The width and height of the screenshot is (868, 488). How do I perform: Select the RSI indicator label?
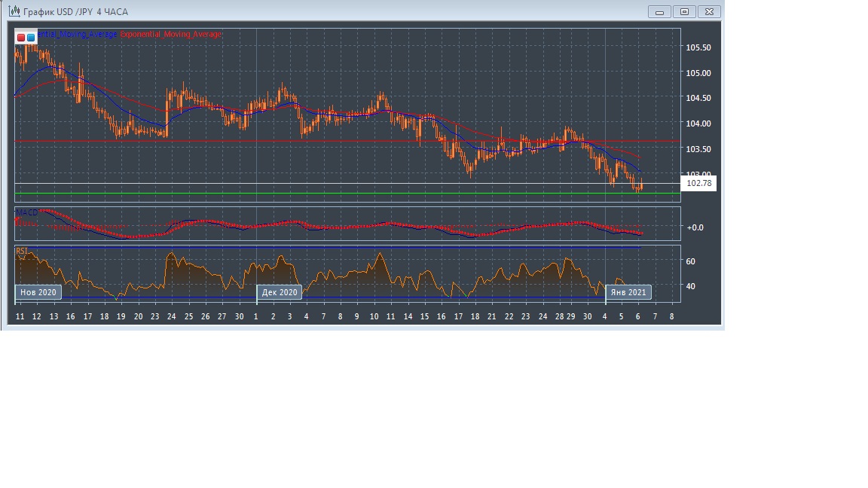(x=22, y=251)
